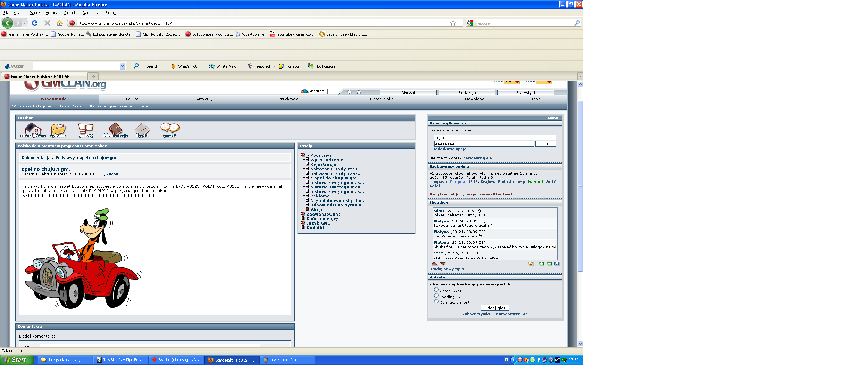This screenshot has width=868, height=365.
Task: Click the page vertical scrollbar thumb
Action: 580,186
